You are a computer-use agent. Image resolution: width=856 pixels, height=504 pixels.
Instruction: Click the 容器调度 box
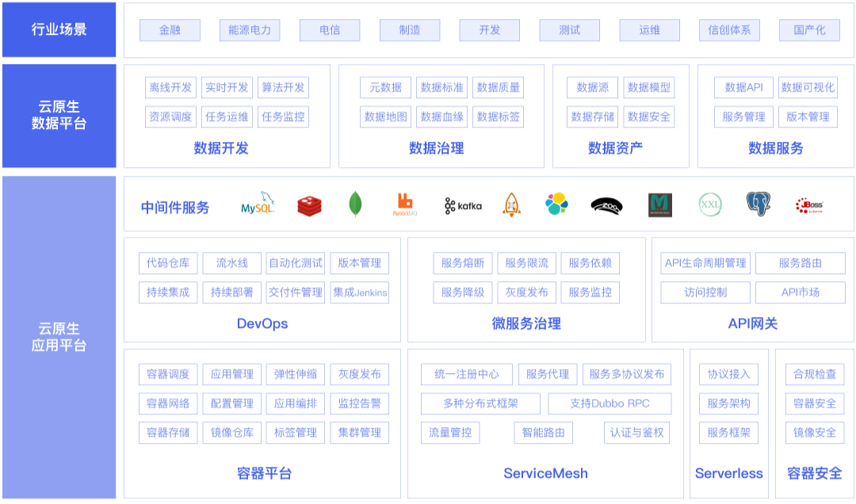point(168,375)
